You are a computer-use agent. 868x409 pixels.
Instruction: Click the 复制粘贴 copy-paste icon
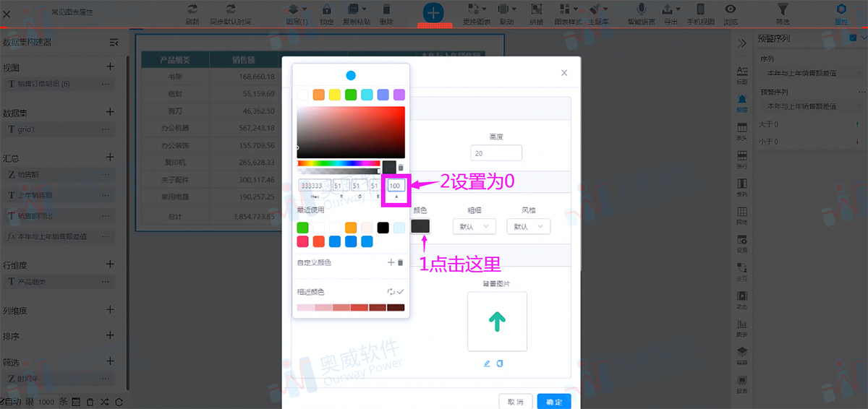[x=353, y=9]
